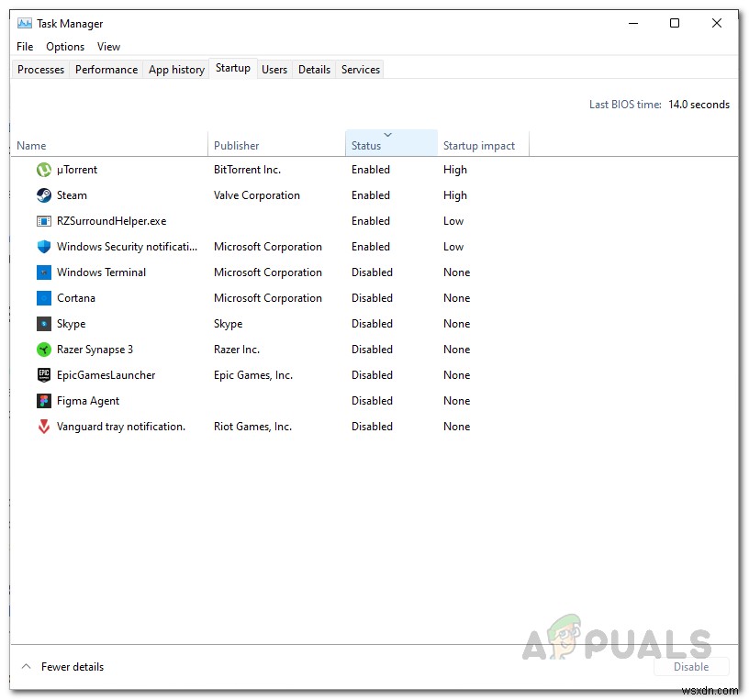Click the Steam application icon
The height and width of the screenshot is (700, 749).
tap(42, 194)
